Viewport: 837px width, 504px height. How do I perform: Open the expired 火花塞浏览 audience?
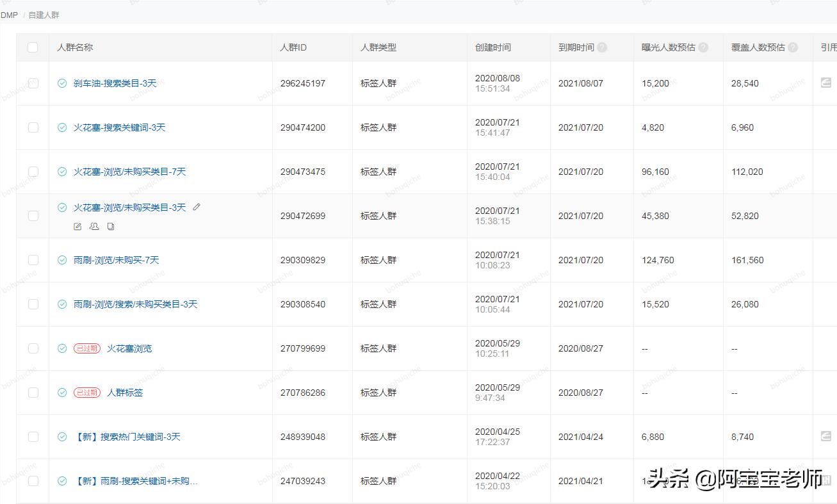[x=129, y=348]
